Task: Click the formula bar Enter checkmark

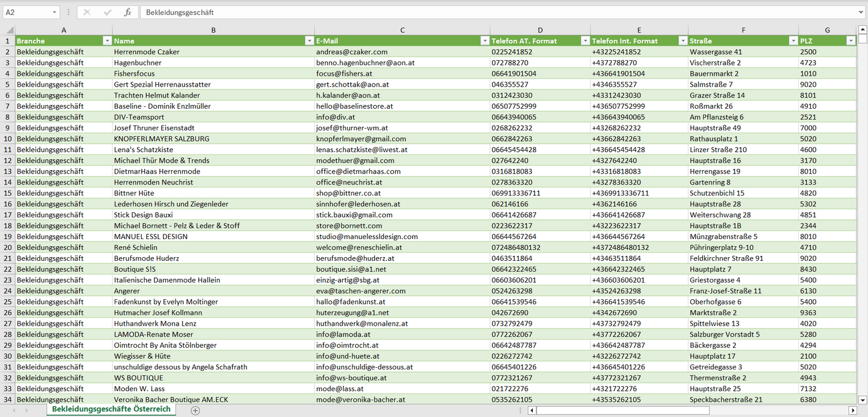Action: 108,12
